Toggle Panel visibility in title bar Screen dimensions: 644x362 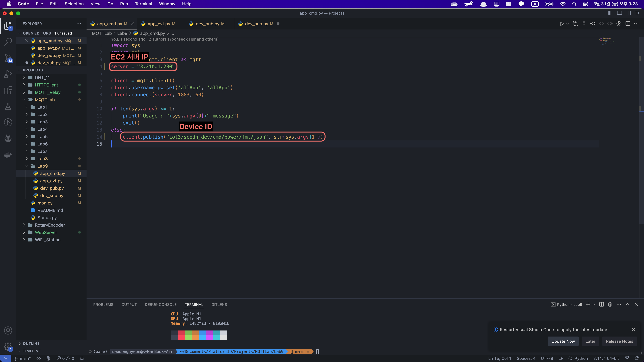(x=620, y=13)
